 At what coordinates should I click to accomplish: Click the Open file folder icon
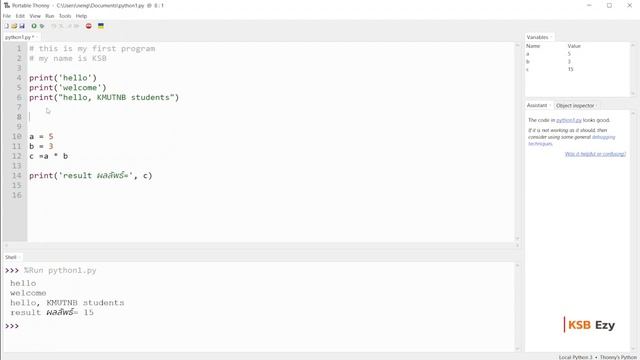(14, 26)
